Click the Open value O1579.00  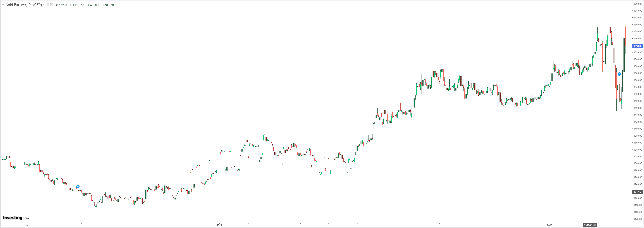62,5
